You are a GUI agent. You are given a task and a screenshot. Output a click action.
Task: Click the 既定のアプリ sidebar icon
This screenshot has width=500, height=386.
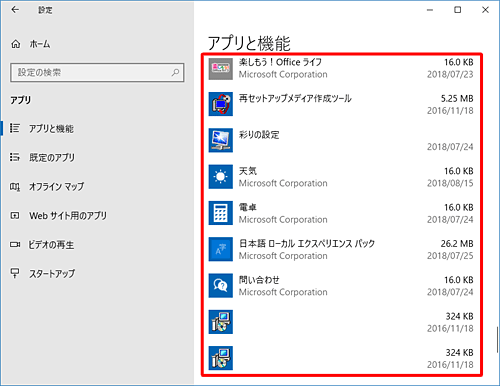15,157
